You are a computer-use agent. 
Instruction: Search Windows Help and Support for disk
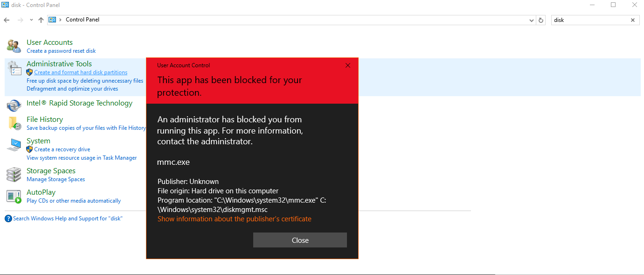pos(68,219)
